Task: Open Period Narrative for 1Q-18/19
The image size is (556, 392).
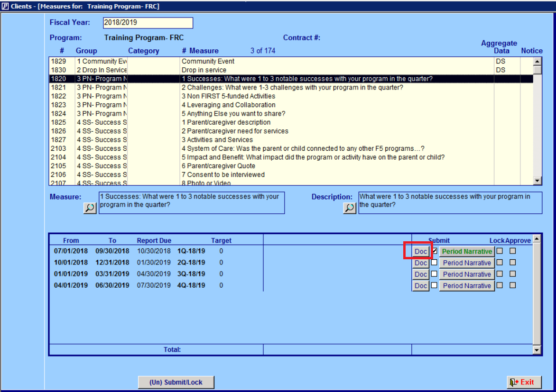Action: (x=467, y=251)
